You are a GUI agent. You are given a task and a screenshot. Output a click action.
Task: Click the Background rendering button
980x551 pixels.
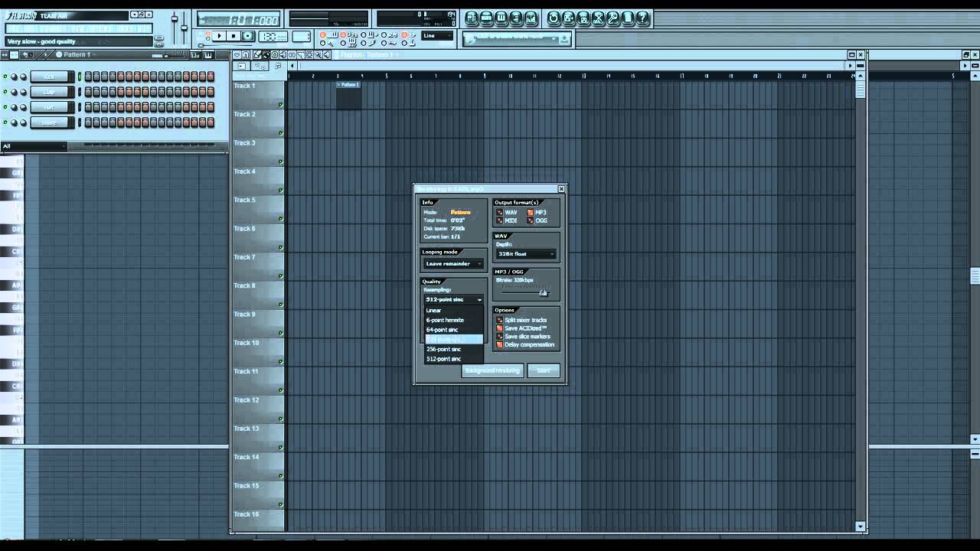tap(493, 370)
